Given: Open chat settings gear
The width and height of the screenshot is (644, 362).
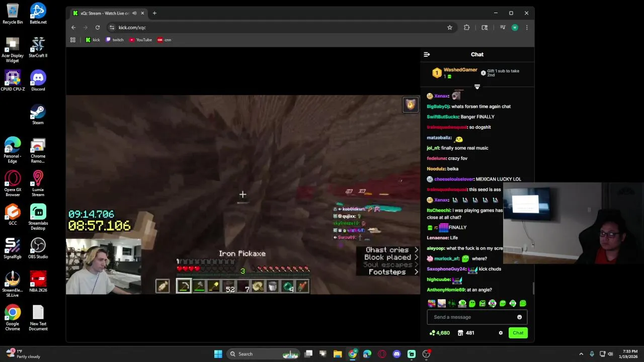Looking at the screenshot, I should pos(501,333).
